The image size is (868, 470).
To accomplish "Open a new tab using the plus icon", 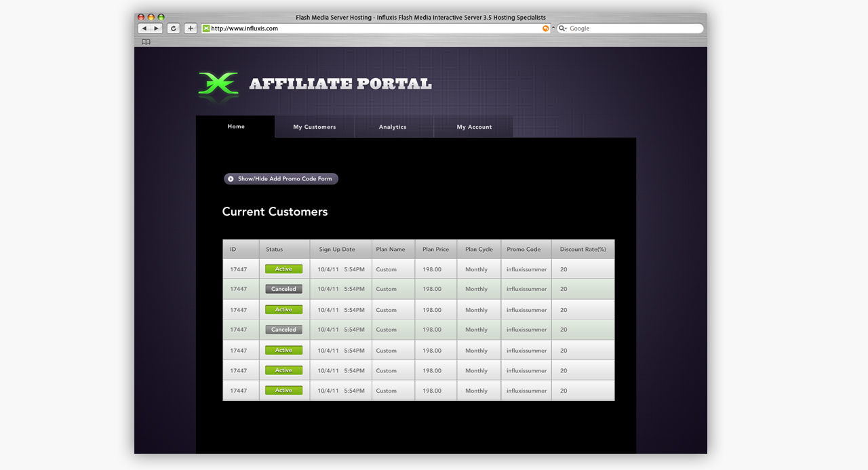I will pos(190,28).
